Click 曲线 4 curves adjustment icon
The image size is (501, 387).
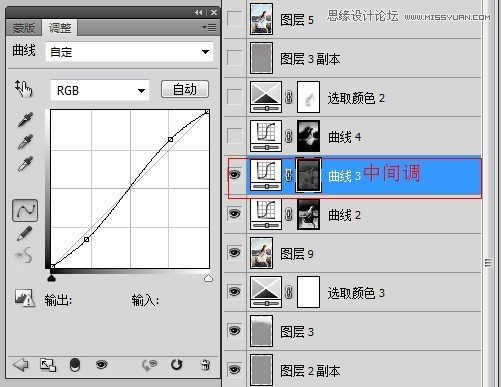point(266,136)
